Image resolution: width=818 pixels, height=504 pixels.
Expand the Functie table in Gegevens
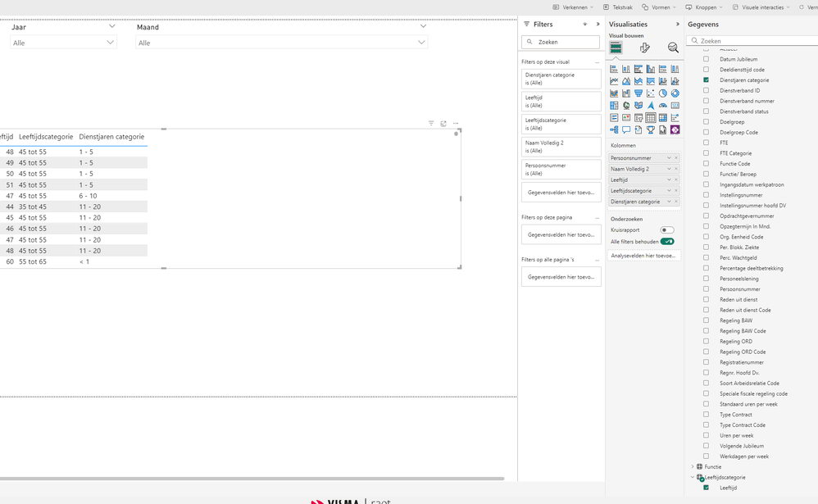pyautogui.click(x=693, y=467)
